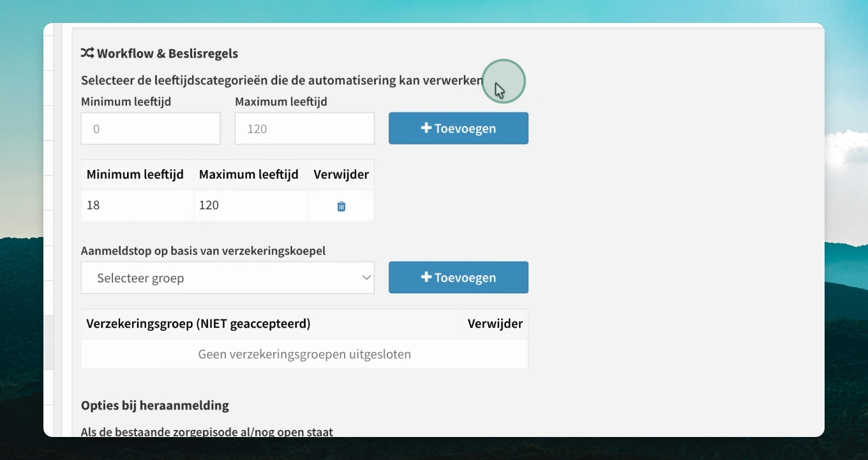
Task: Click the Verwijder header in age table
Action: click(x=341, y=174)
